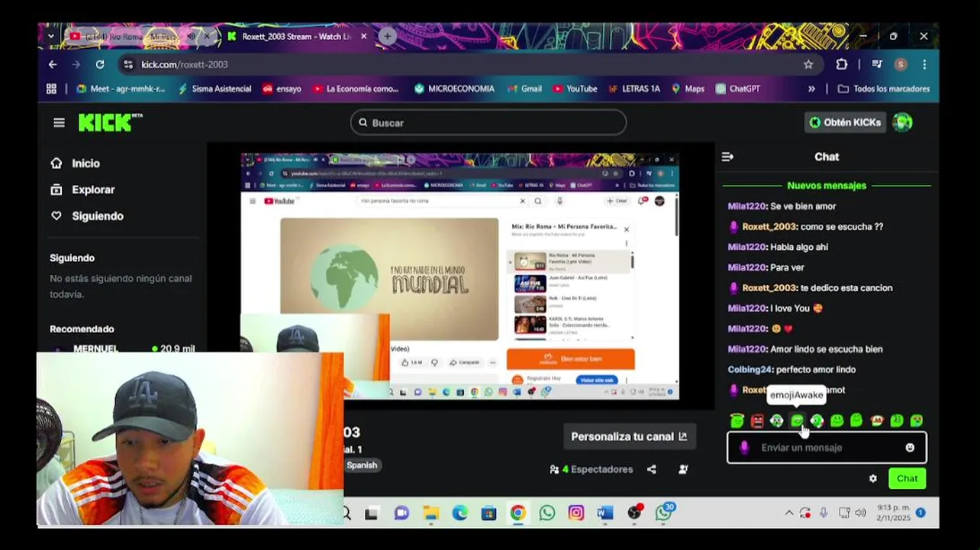The height and width of the screenshot is (550, 980).
Task: Open File Explorer from the taskbar
Action: [431, 513]
